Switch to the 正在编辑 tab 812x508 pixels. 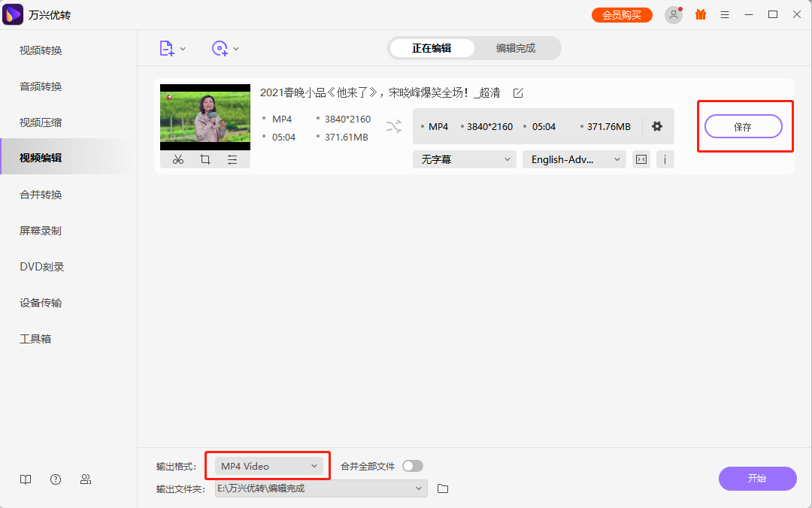(x=432, y=48)
